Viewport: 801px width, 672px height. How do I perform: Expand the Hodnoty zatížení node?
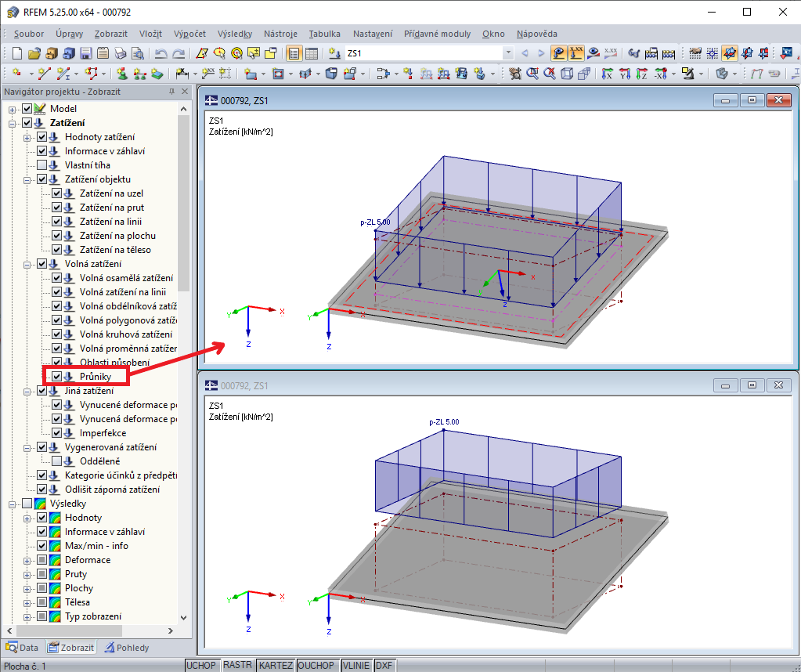pos(27,138)
